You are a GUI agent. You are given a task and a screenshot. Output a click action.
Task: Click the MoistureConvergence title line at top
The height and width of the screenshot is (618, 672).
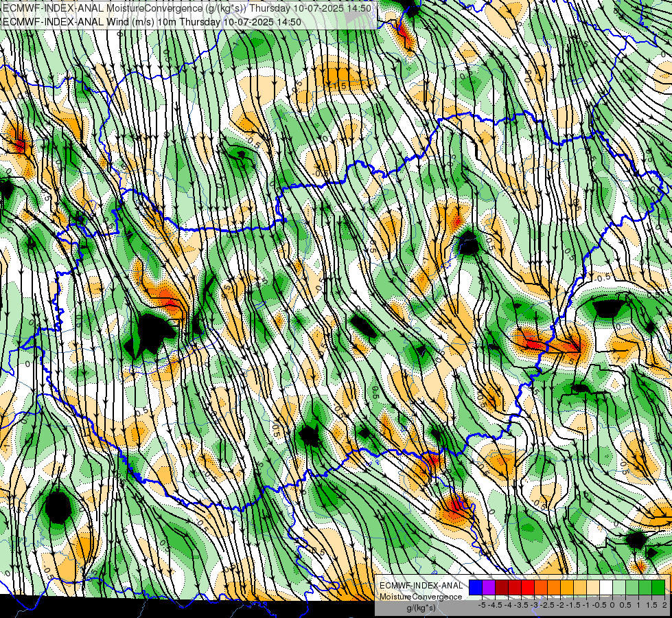[x=187, y=8]
